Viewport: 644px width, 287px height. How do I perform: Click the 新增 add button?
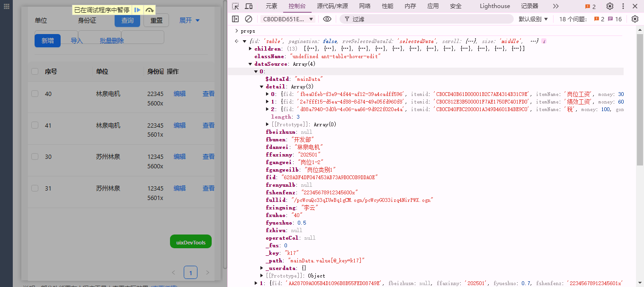coord(47,41)
